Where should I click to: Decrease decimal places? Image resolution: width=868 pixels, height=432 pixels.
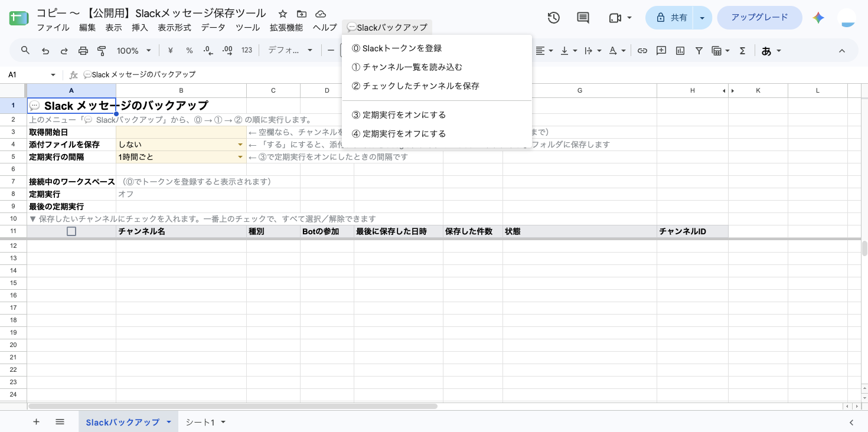(x=208, y=51)
